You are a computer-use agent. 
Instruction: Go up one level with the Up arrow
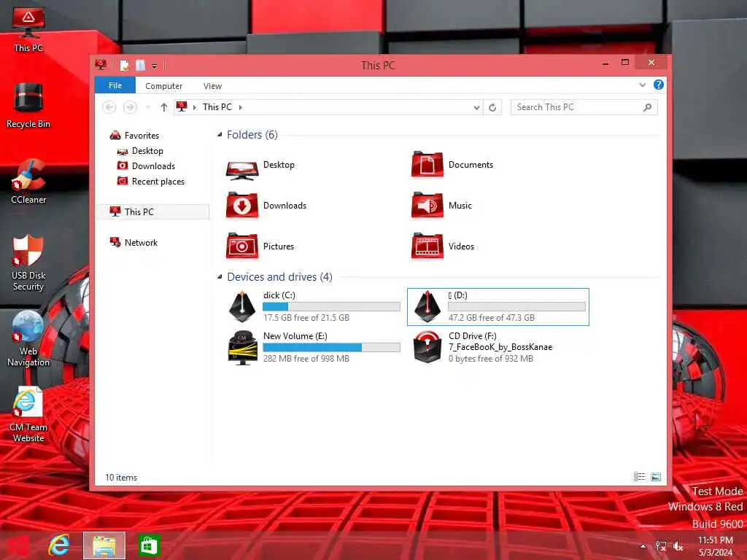[x=164, y=107]
